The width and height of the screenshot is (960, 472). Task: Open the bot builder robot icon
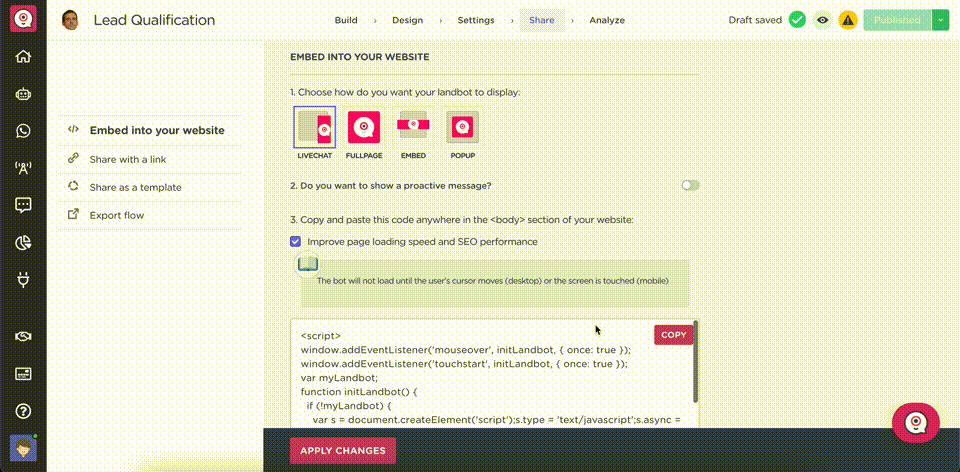(23, 94)
